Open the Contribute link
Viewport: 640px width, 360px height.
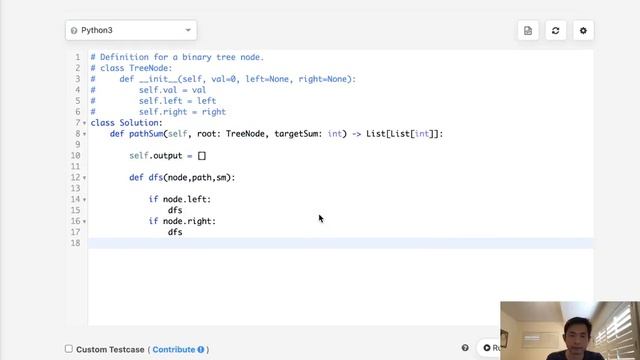[174, 349]
